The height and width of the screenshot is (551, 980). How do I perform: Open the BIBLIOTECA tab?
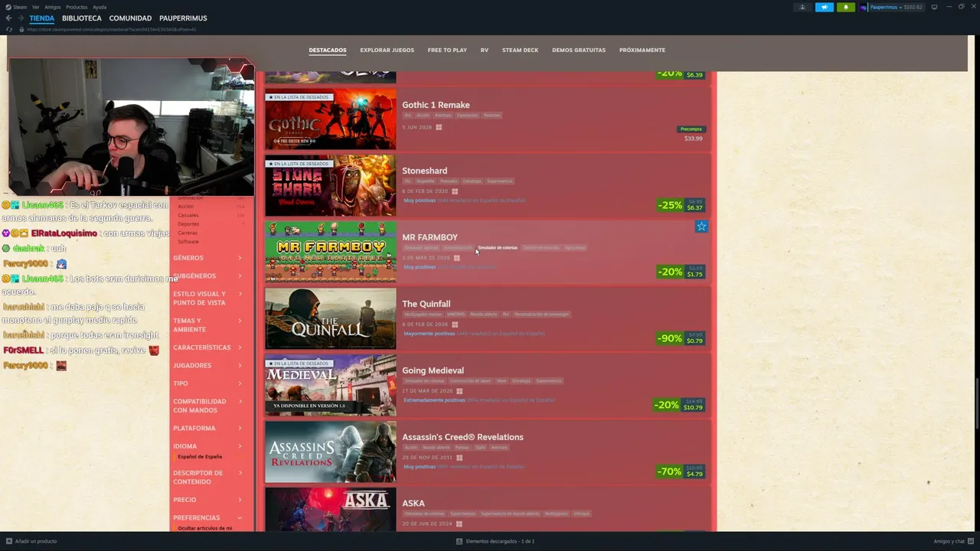82,18
